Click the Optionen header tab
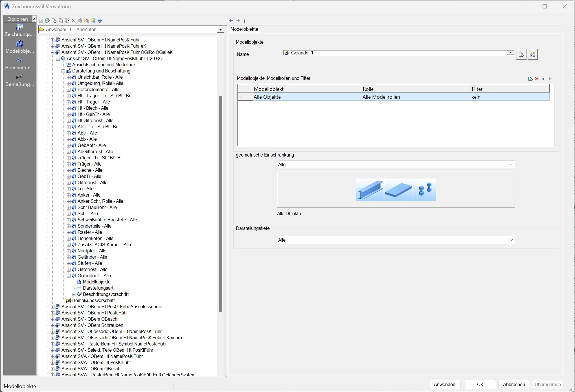 point(17,19)
